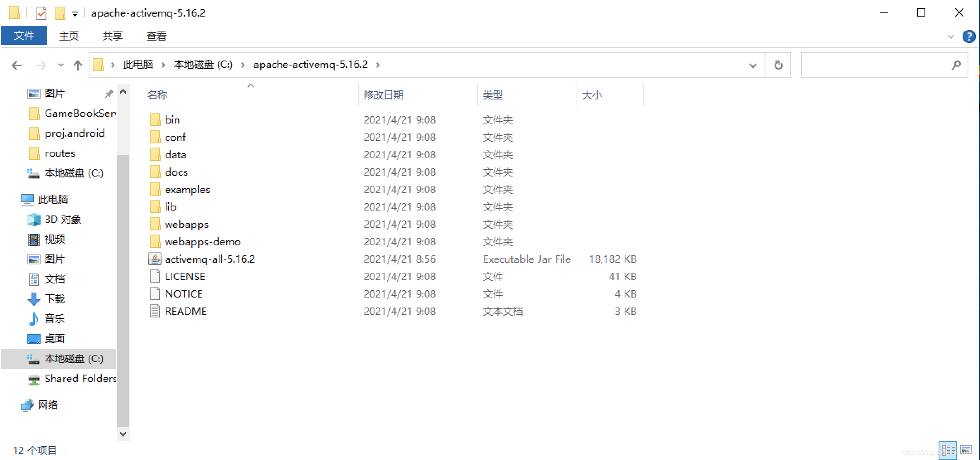Open Explorer help question mark icon
The height and width of the screenshot is (460, 980).
[969, 36]
